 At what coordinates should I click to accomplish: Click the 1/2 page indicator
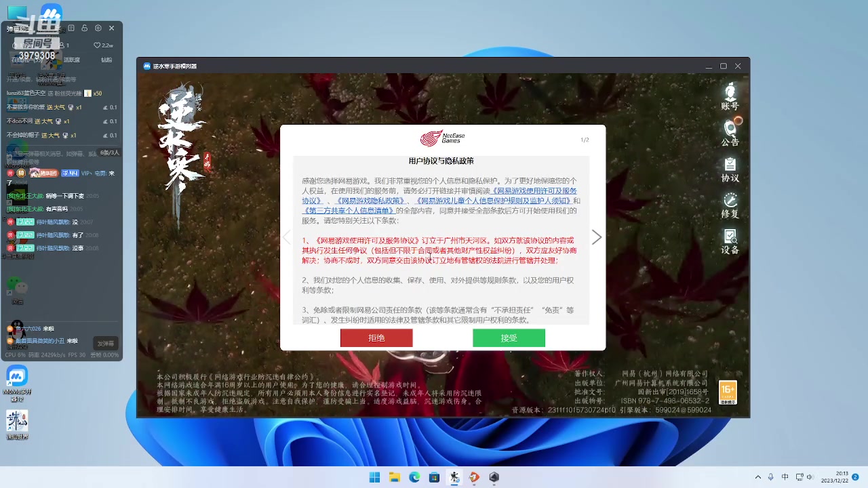click(x=585, y=140)
